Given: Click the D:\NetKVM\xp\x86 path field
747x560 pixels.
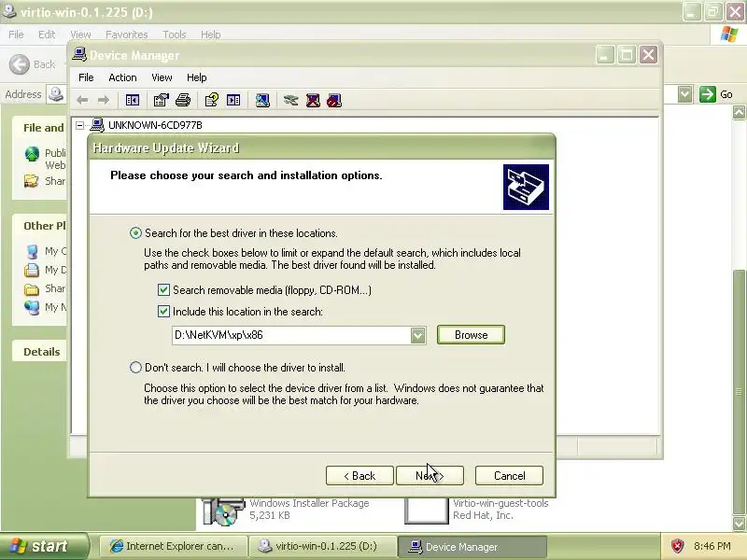Looking at the screenshot, I should [291, 335].
